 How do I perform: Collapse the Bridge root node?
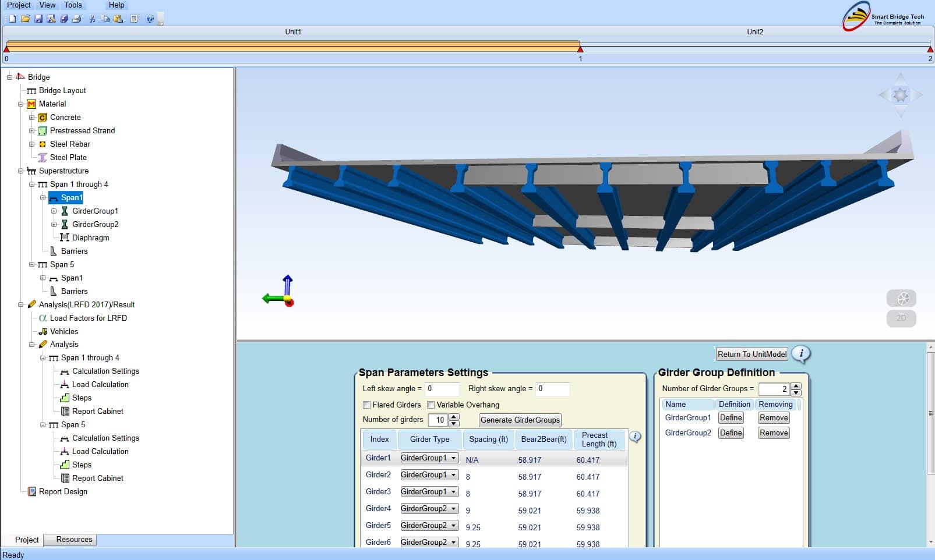(9, 77)
